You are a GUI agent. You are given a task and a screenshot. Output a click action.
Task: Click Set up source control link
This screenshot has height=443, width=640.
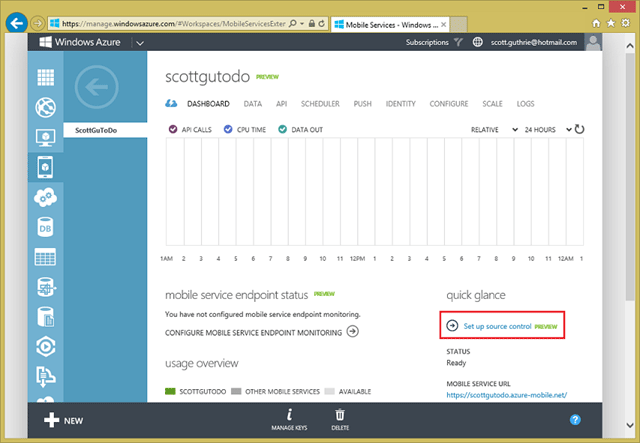[x=497, y=326]
